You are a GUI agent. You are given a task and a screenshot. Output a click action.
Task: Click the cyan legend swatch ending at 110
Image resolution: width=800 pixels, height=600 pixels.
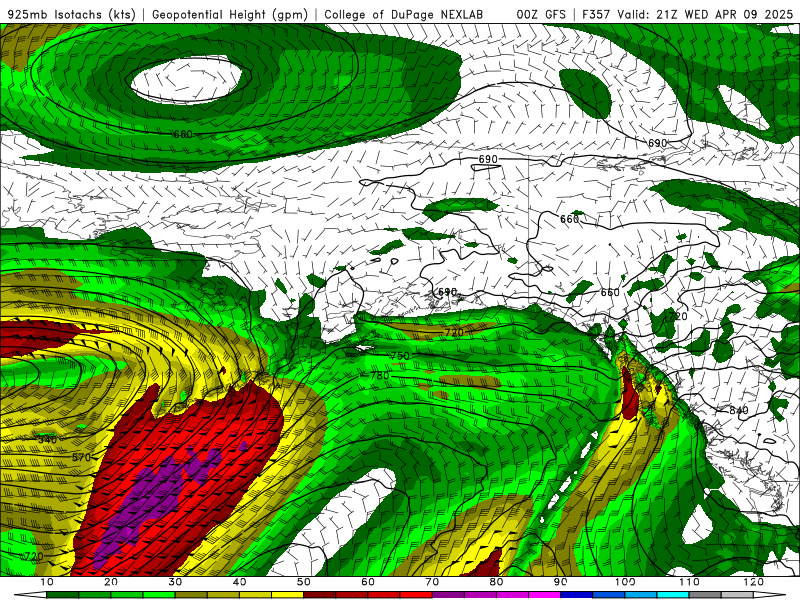tap(673, 595)
